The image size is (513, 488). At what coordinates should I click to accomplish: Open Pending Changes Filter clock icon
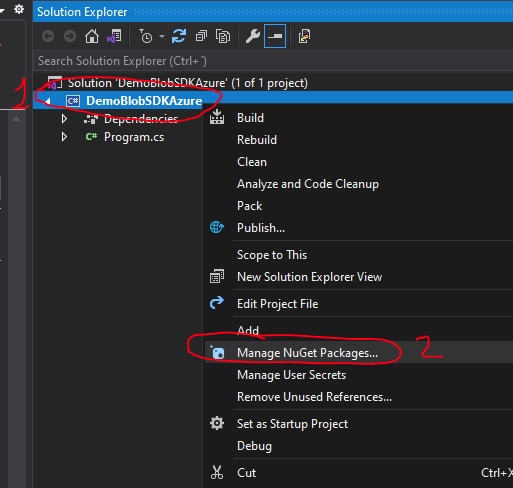tap(146, 36)
